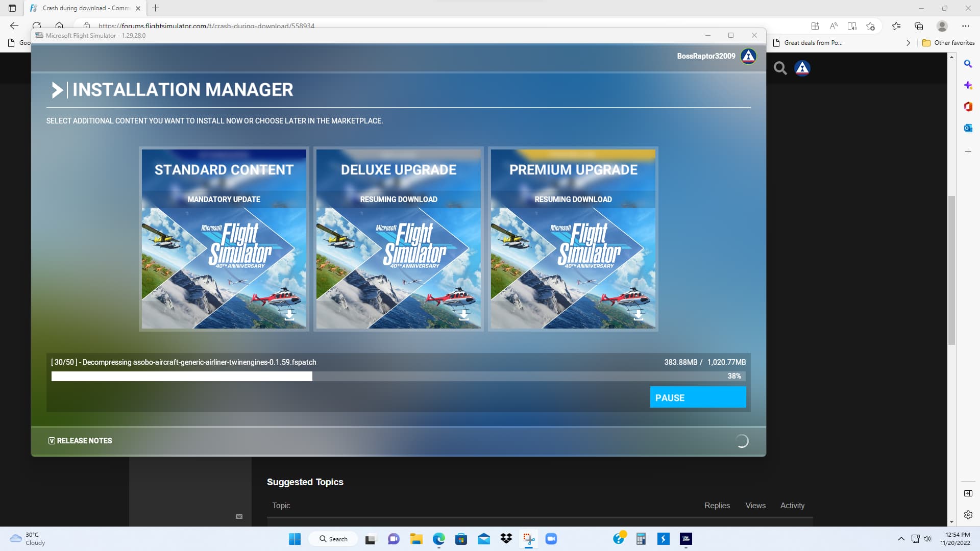Open the Other favorites folder
This screenshot has width=980, height=551.
coord(949,43)
